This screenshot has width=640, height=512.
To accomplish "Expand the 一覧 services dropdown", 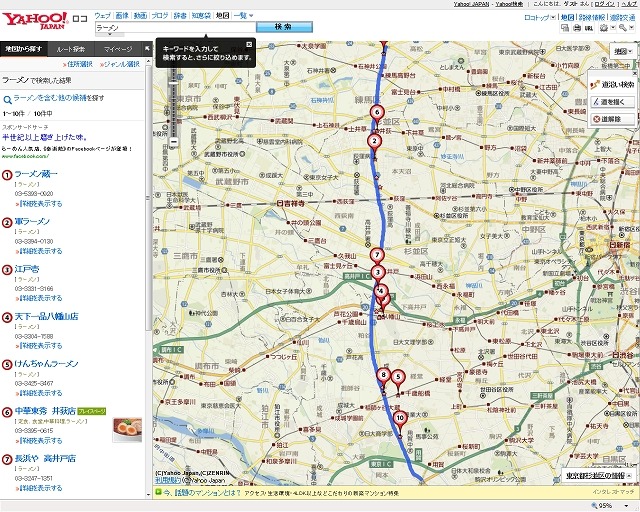I will (x=251, y=16).
